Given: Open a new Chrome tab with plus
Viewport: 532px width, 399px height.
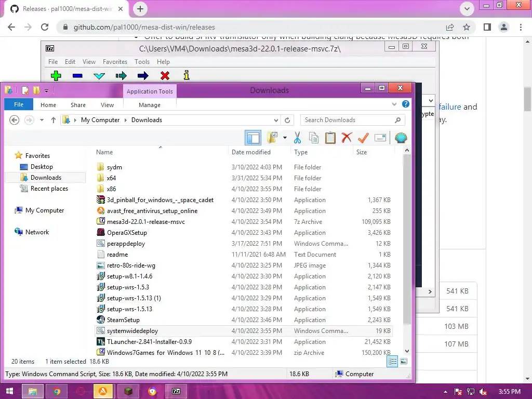Looking at the screenshot, I should [x=140, y=9].
